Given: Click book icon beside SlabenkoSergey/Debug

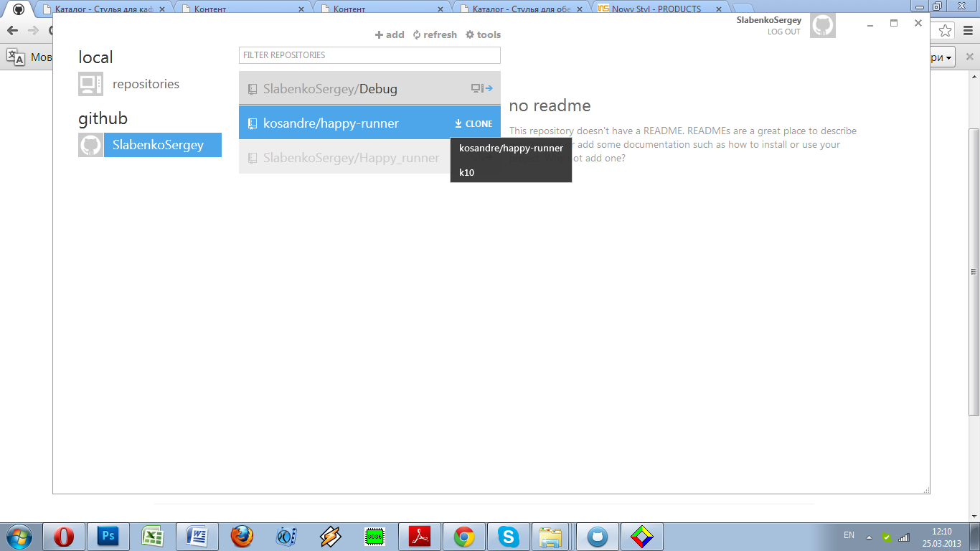Looking at the screenshot, I should [253, 90].
